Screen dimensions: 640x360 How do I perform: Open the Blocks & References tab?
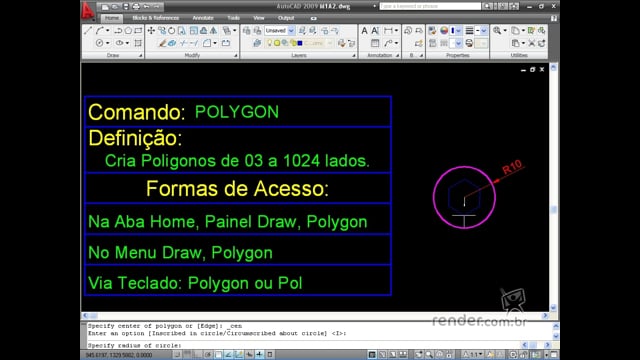coord(156,18)
